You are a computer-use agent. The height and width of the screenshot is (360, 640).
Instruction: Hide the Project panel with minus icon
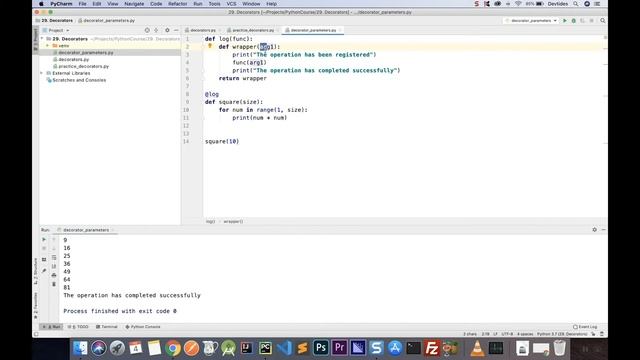click(x=176, y=30)
